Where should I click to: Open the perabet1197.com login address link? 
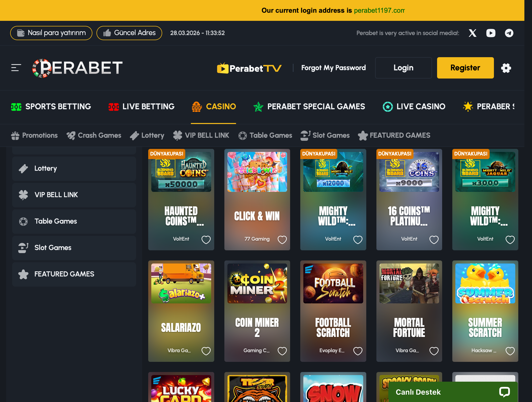(x=379, y=10)
